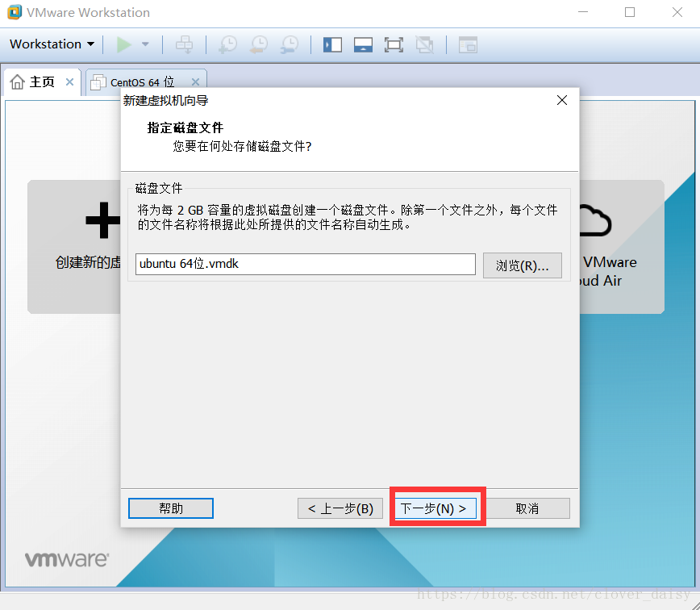
Task: Close the 新建虚拟机向导 wizard dialog
Action: coord(562,100)
